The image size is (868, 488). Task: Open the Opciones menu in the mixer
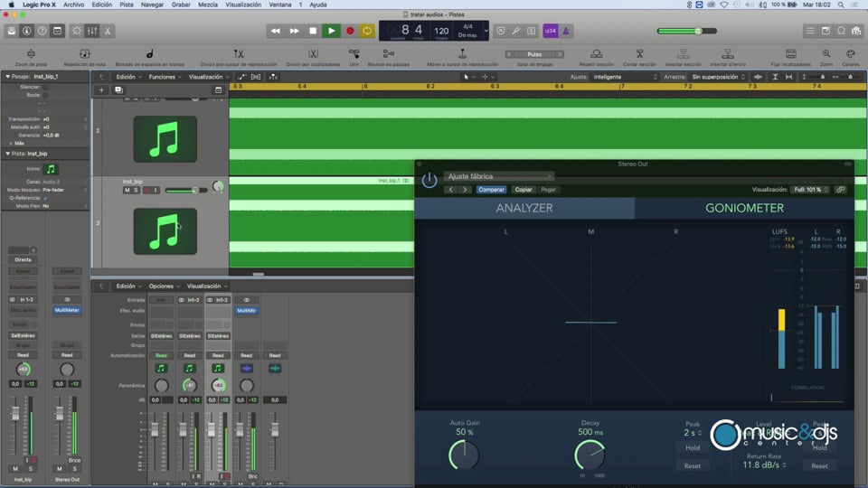164,286
